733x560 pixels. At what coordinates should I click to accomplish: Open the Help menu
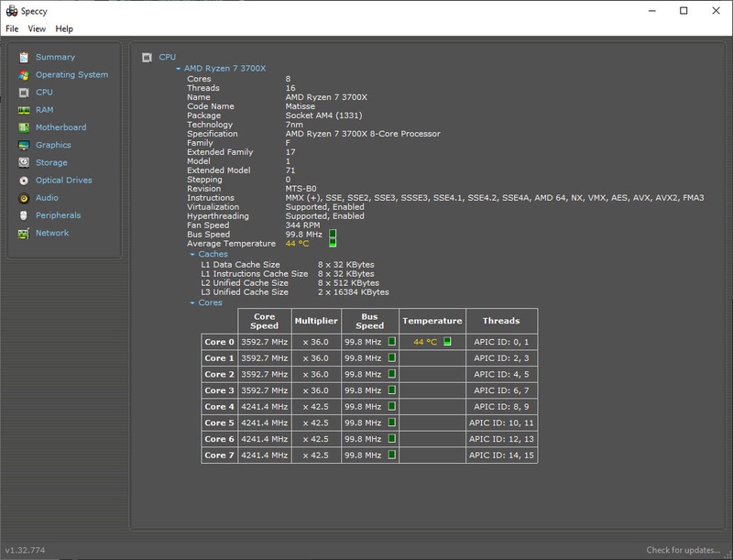[64, 29]
